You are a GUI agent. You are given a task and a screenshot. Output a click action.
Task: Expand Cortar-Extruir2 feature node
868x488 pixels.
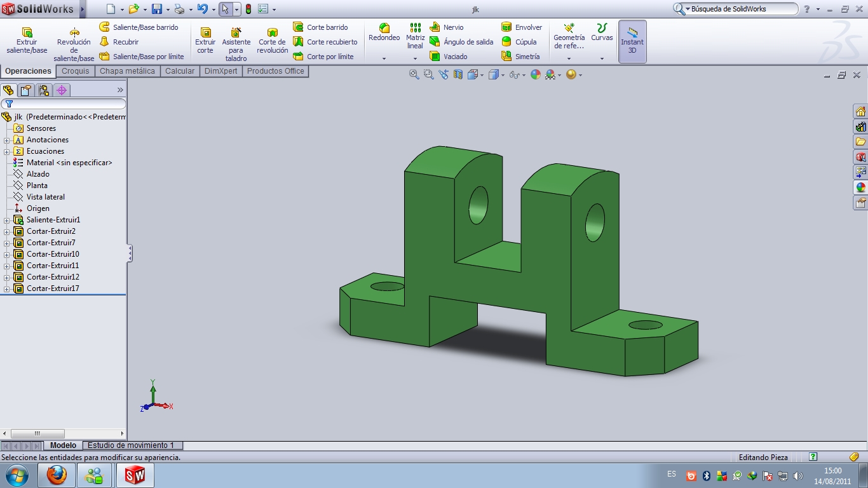coord(7,231)
